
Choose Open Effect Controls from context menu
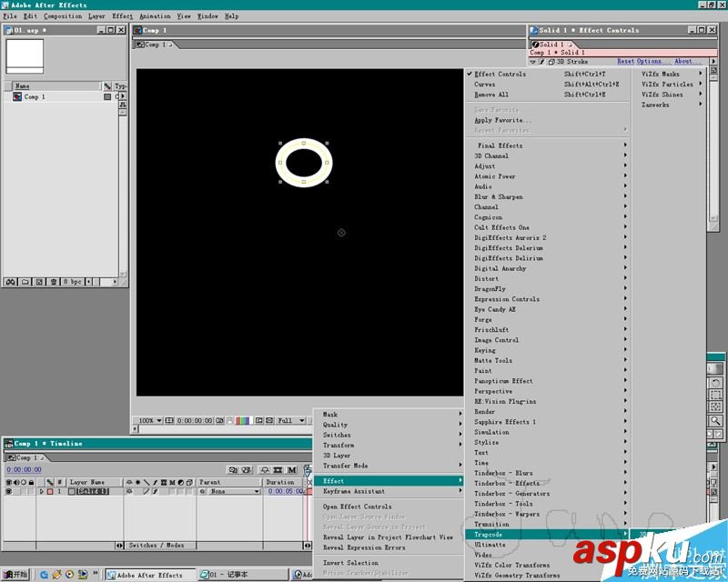click(389, 507)
